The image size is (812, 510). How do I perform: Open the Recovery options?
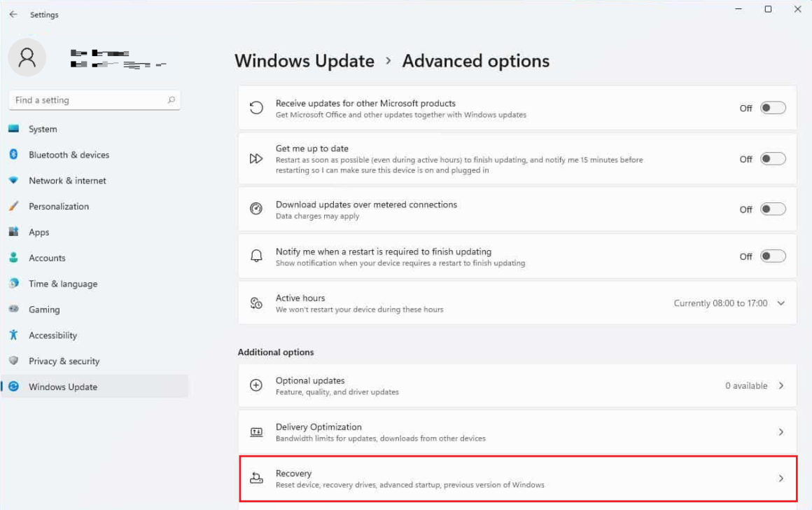coord(780,478)
